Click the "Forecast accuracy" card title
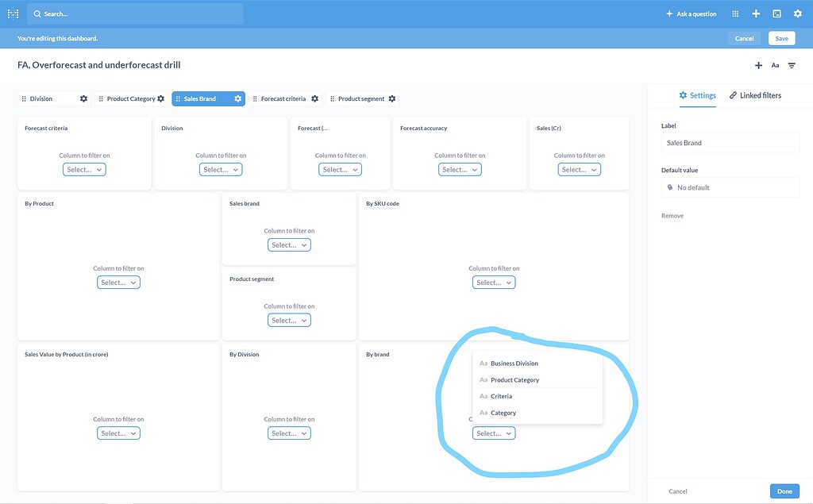The width and height of the screenshot is (813, 504). point(424,128)
